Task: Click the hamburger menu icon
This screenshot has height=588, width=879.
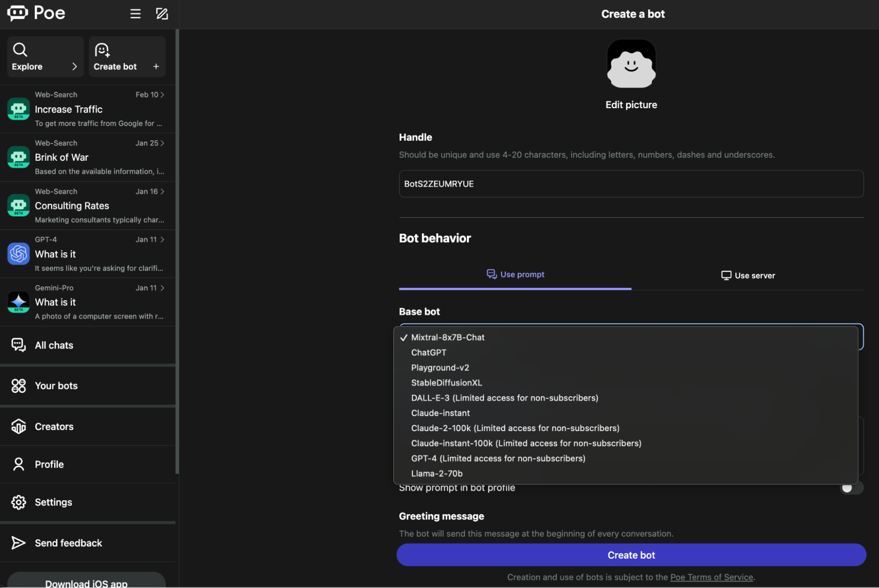Action: 134,13
